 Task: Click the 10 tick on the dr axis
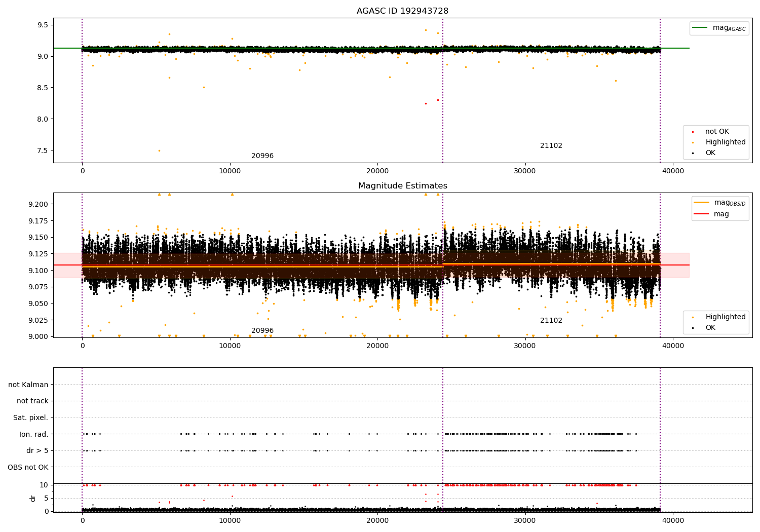coord(44,485)
